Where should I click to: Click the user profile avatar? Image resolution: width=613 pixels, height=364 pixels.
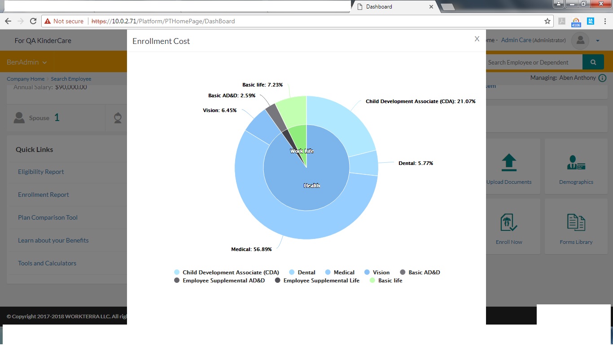pos(580,41)
